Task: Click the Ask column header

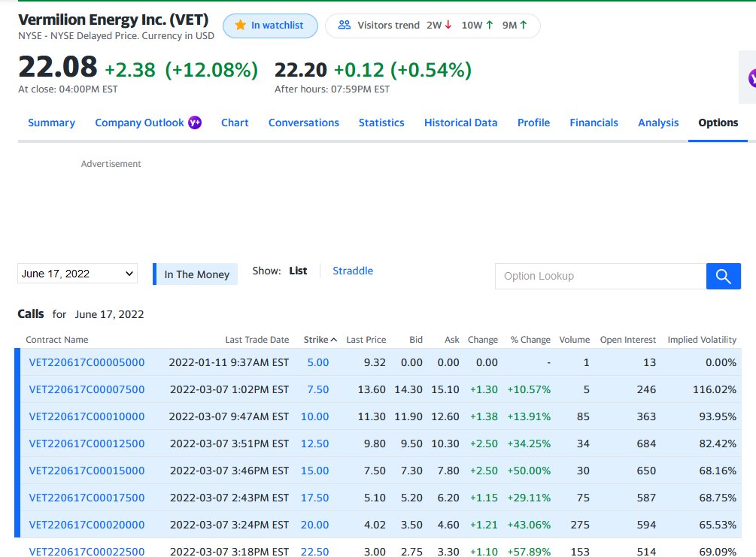Action: (452, 340)
